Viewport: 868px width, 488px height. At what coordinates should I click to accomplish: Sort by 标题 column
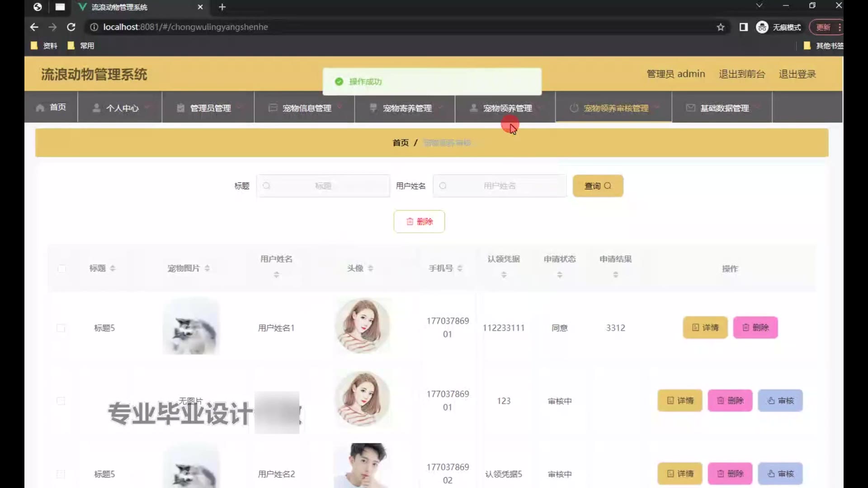[x=113, y=268]
